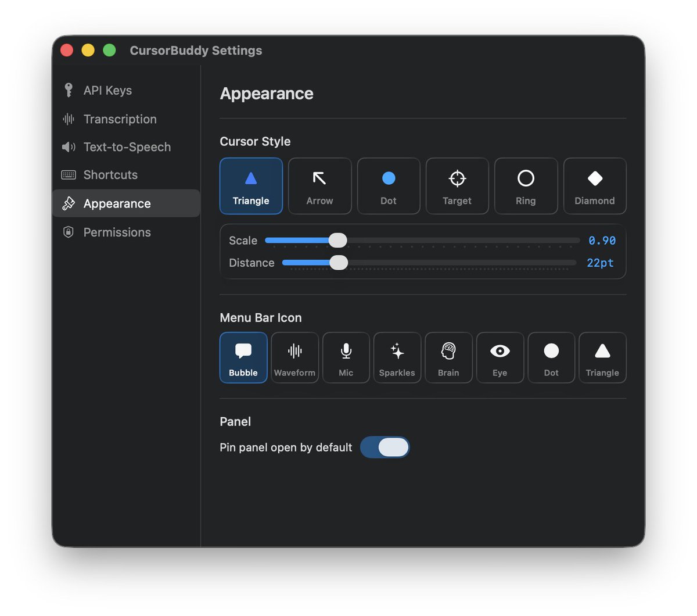Select the Eye menu bar icon
Screen dimensions: 697x616
(500, 357)
